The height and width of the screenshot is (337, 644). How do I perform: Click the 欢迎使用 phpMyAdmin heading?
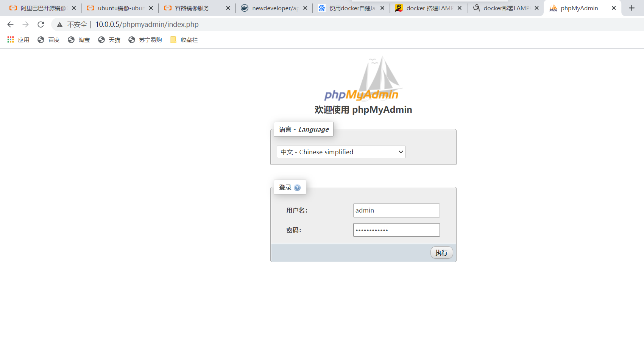click(363, 110)
